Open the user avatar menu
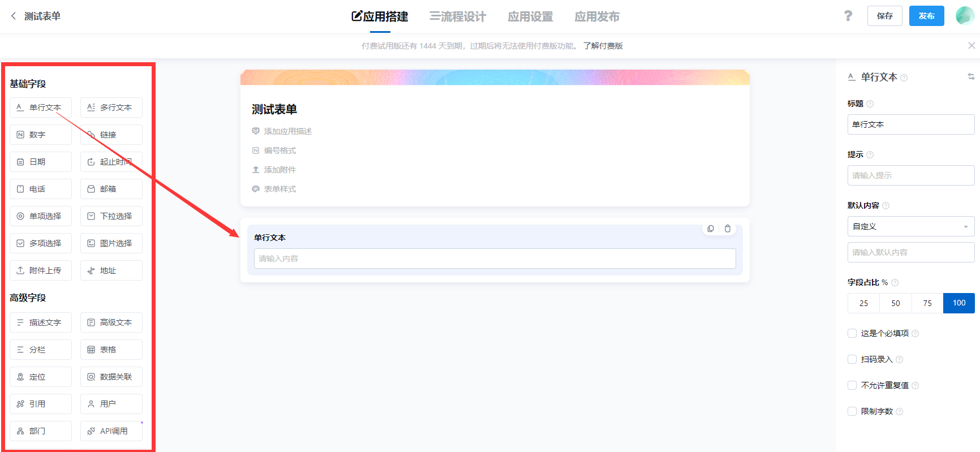 pyautogui.click(x=965, y=16)
